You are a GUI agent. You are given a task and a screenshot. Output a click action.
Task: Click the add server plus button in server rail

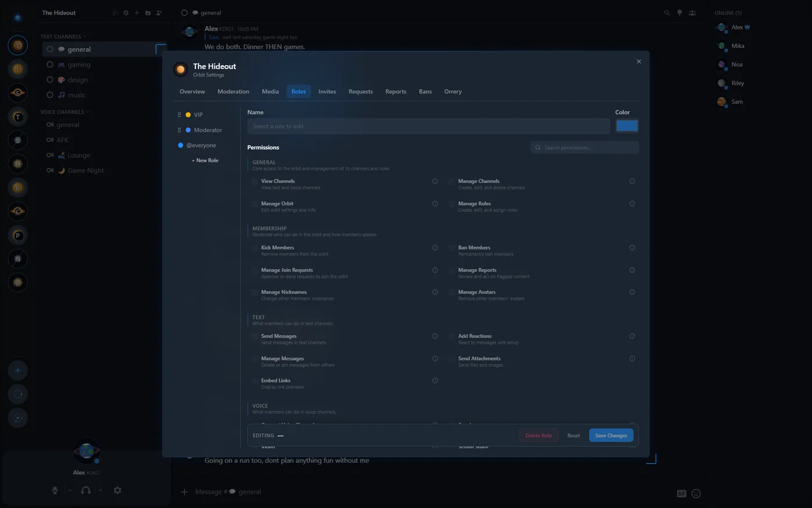click(x=17, y=370)
